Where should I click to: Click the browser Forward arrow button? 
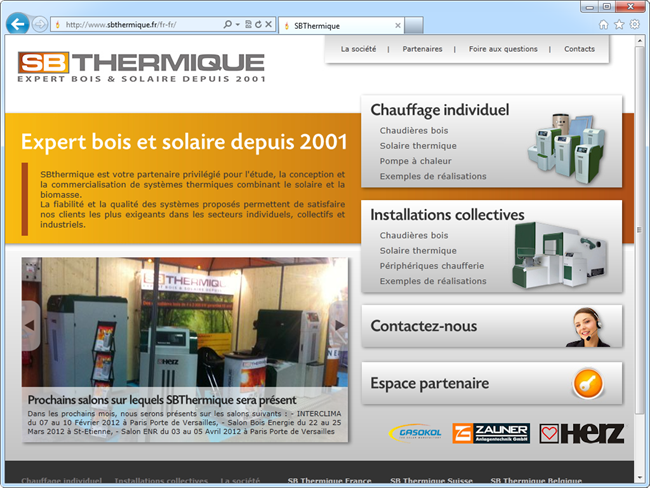tap(40, 24)
